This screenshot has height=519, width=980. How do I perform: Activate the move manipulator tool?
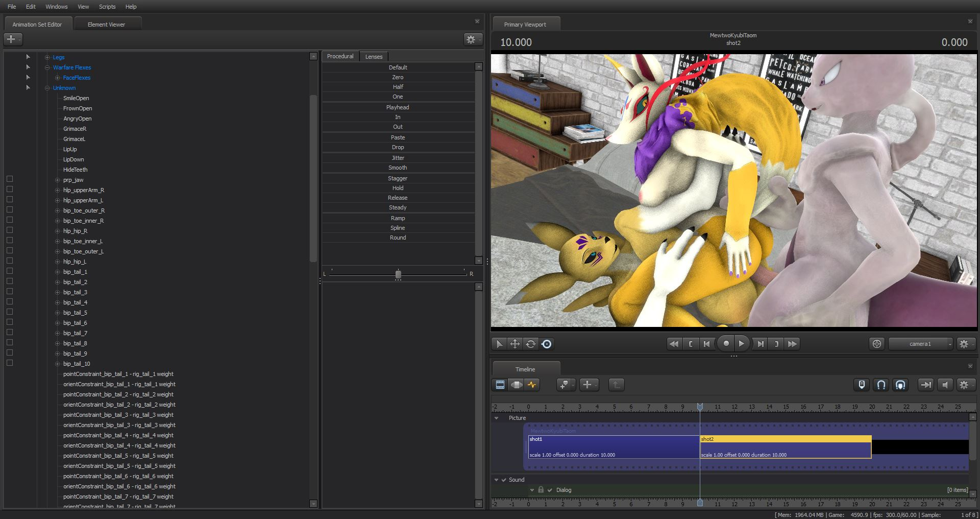coord(515,344)
